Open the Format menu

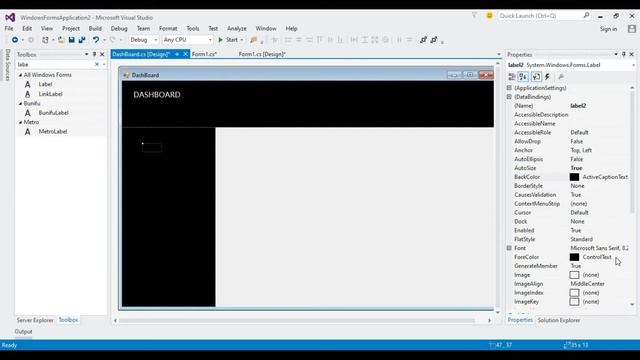[168, 29]
